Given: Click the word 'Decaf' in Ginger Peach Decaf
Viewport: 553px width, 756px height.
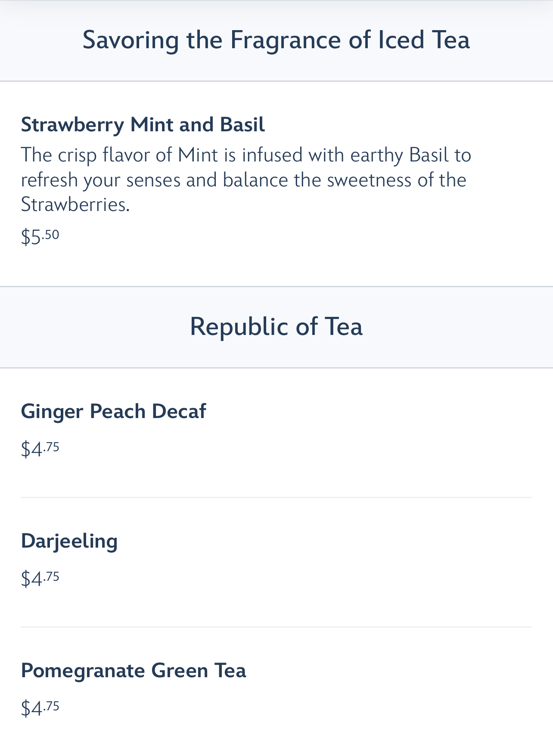Looking at the screenshot, I should pos(179,411).
